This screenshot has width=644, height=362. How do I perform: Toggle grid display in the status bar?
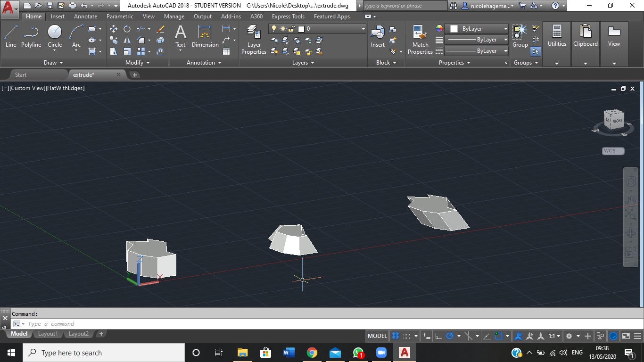click(x=395, y=336)
